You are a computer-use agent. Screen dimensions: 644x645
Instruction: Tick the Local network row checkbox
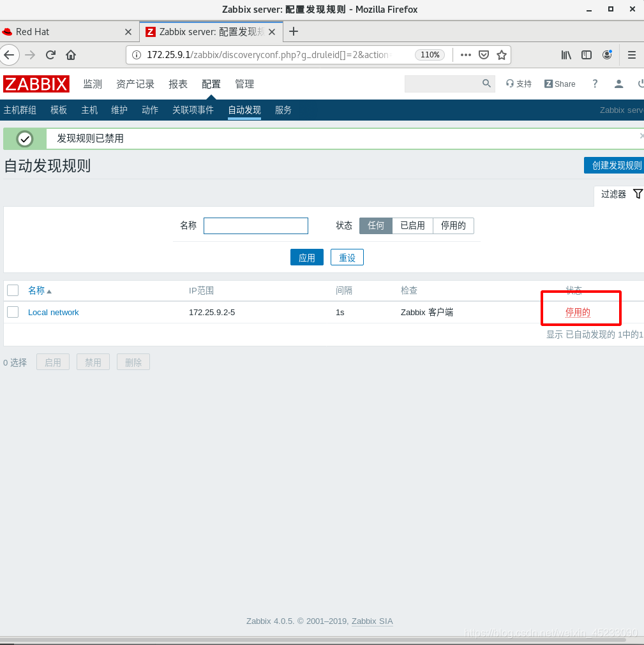13,312
